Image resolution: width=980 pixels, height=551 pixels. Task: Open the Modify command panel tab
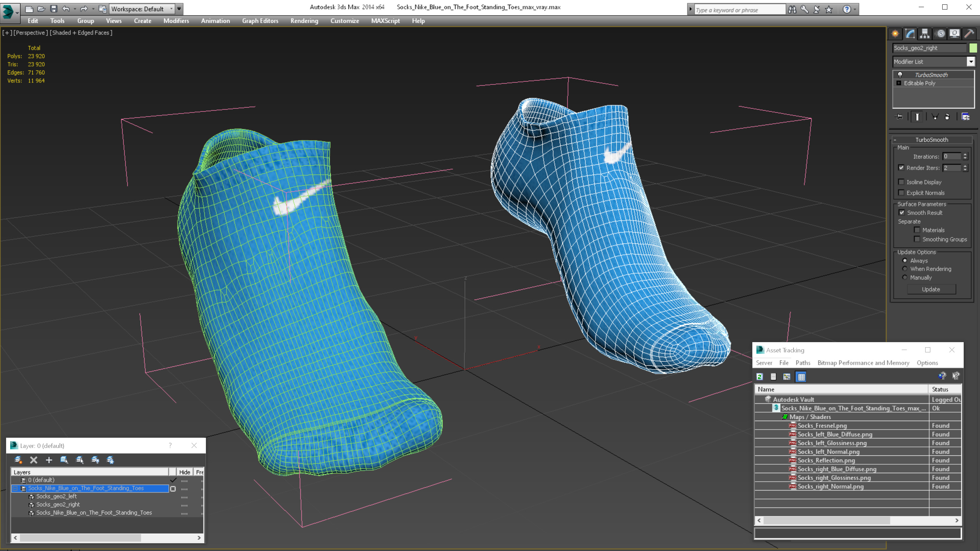click(910, 33)
